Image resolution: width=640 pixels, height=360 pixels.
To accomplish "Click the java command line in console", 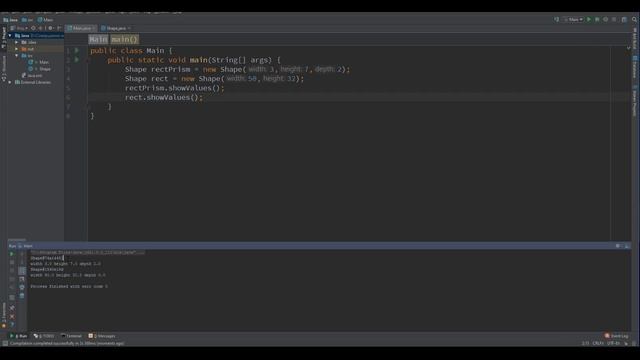I will (x=87, y=253).
